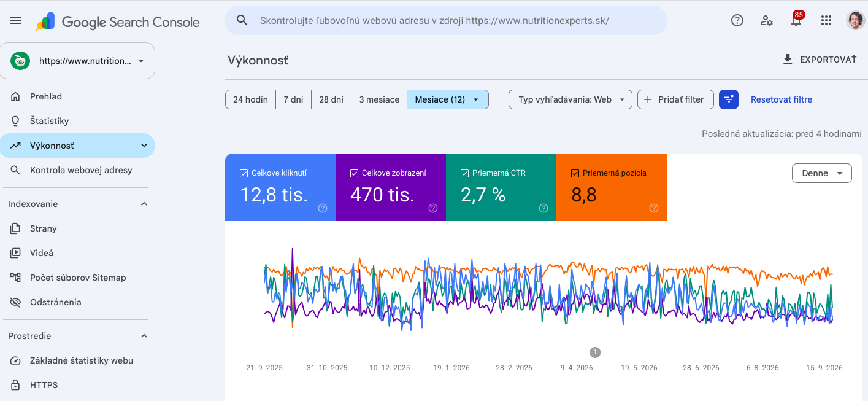Screen dimensions: 868x401
Task: Click the export download arrow icon
Action: pos(788,60)
